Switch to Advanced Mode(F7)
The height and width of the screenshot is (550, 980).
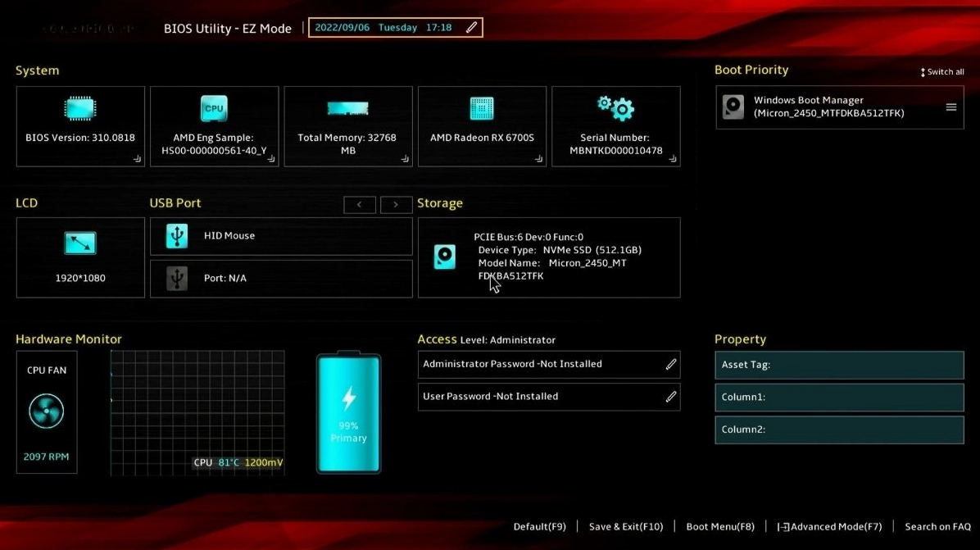[829, 526]
